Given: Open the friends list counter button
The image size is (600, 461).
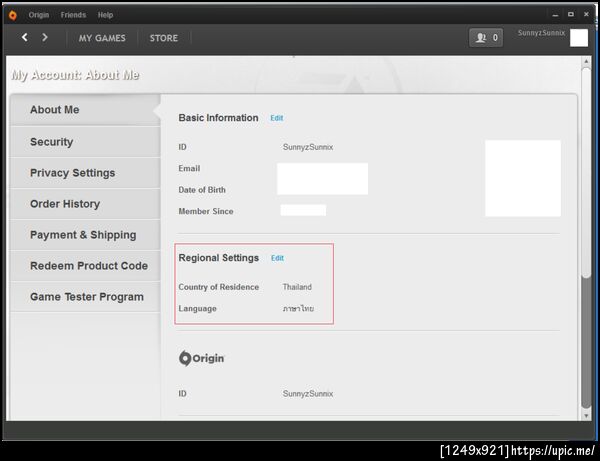Looking at the screenshot, I should click(x=486, y=37).
